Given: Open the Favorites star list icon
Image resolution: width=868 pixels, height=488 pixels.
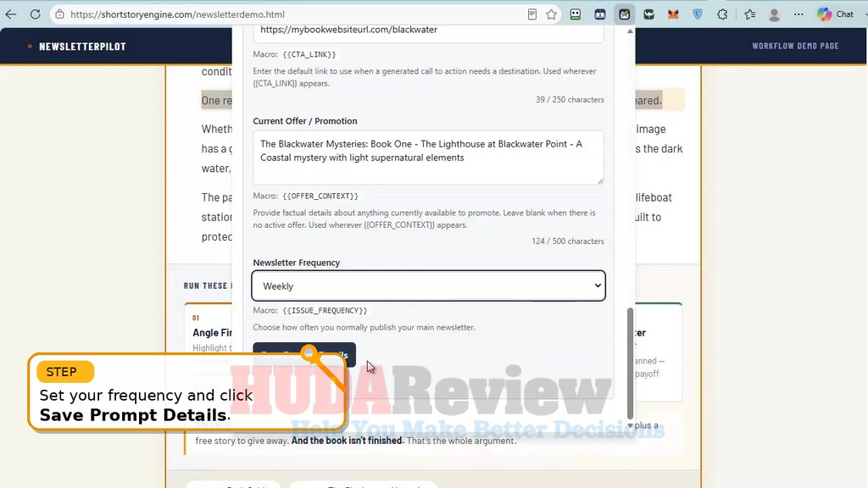Looking at the screenshot, I should tap(749, 14).
